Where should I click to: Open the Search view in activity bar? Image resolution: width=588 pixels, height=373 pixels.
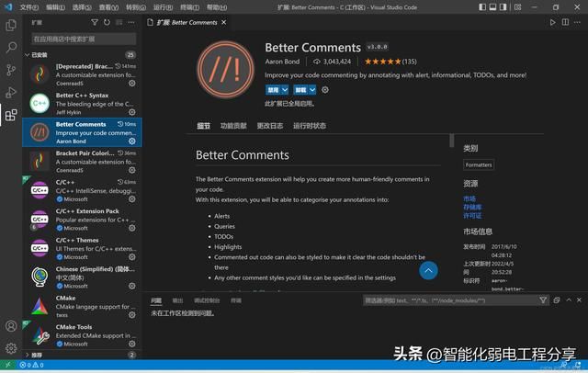click(11, 46)
